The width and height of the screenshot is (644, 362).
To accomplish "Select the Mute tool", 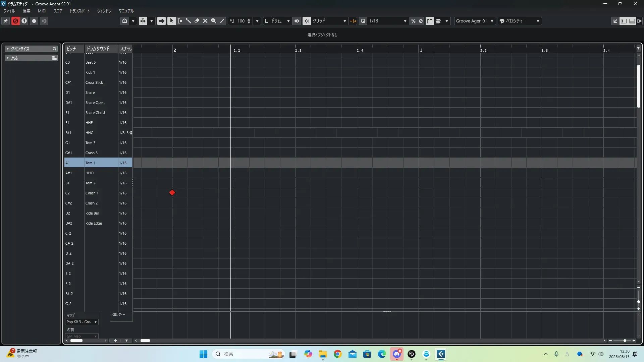I will coord(205,21).
